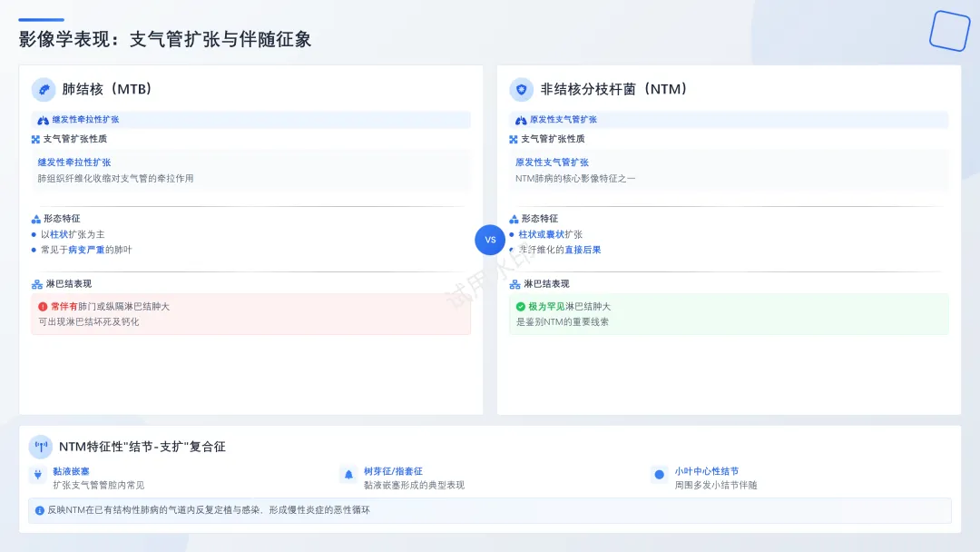Click the blue 黏液嵌塞 label
Screen dimensions: 980x552
tap(72, 471)
